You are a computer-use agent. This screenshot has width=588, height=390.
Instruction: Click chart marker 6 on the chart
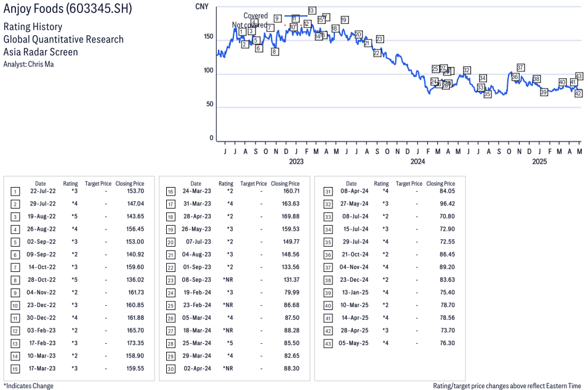259,49
